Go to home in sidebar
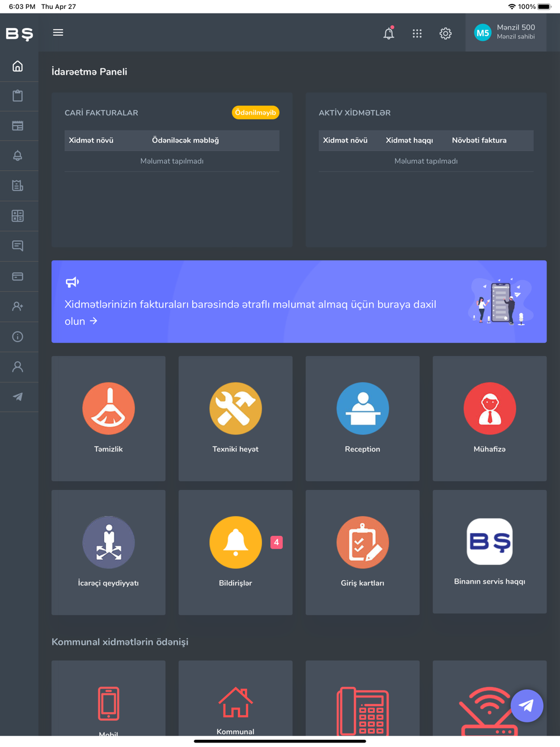560x747 pixels. pyautogui.click(x=18, y=66)
